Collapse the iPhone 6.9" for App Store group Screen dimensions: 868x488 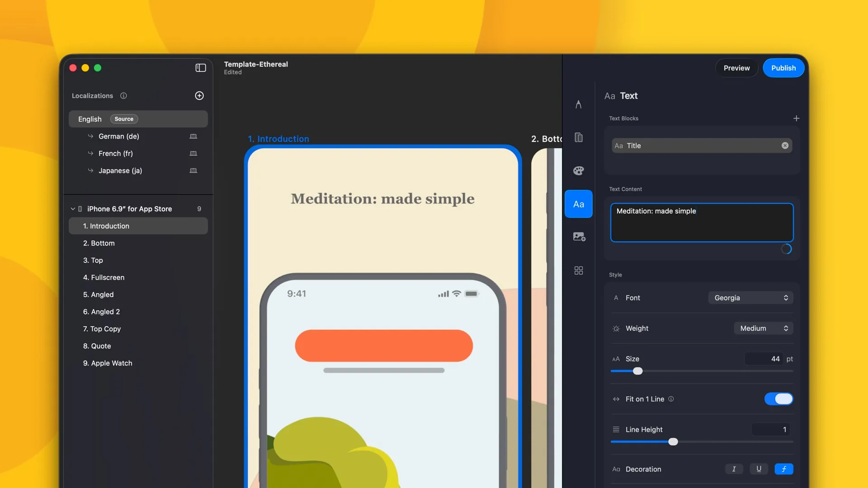[x=73, y=209]
